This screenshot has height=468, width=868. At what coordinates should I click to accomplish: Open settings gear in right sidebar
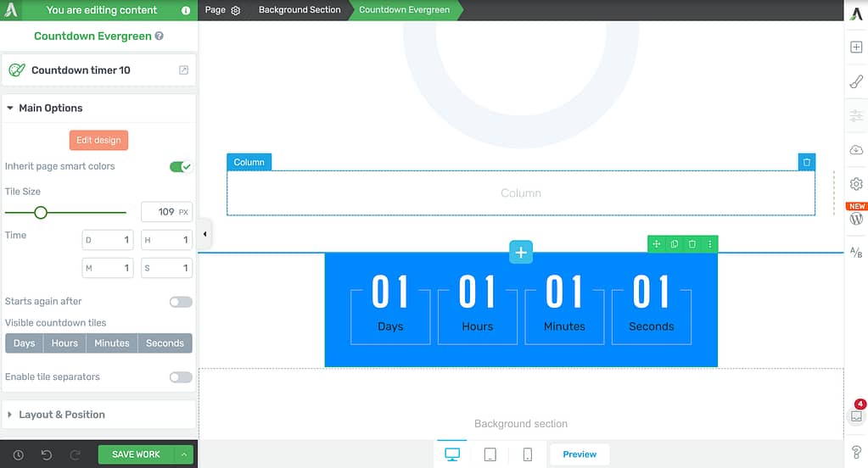pos(856,184)
